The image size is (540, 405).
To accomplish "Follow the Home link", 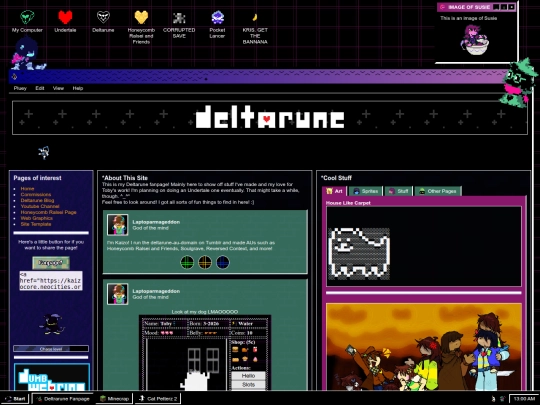I will tap(27, 188).
